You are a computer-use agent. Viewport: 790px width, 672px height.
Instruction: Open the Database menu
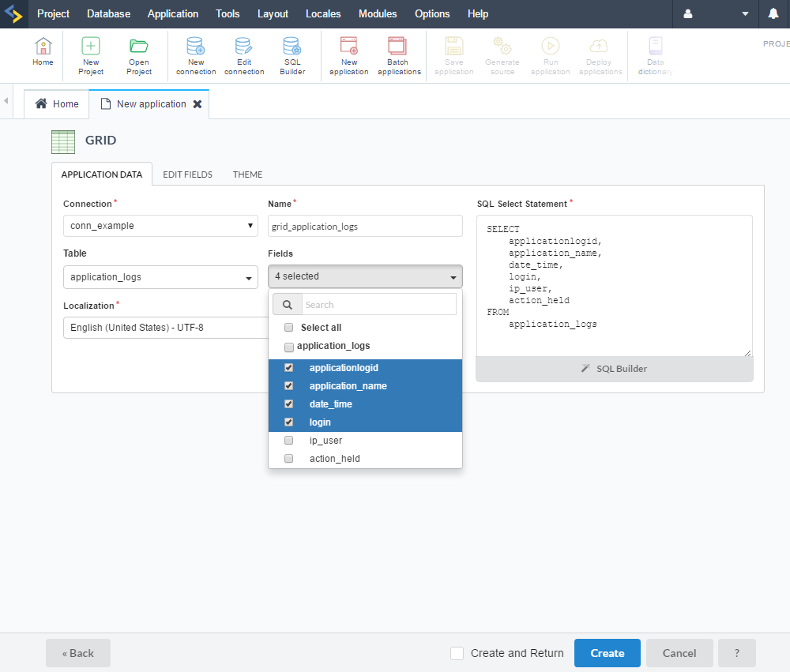tap(108, 14)
